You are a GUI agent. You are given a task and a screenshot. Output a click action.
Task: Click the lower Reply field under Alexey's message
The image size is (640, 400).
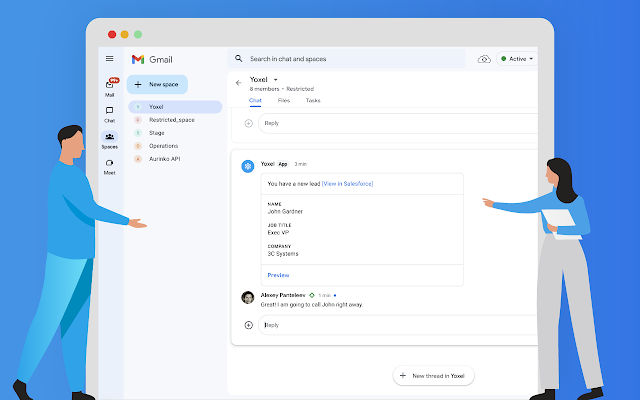[398, 325]
